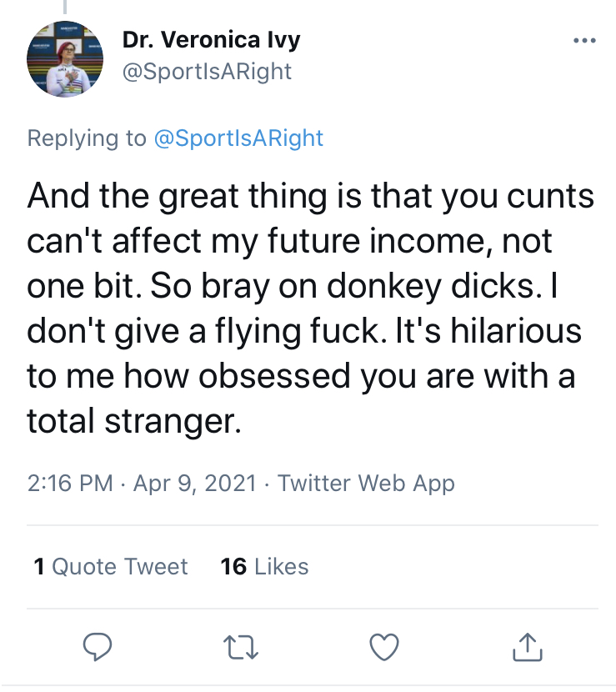Tap the word 'stranger' in tweet text
Screen dimensions: 616x692
173,422
